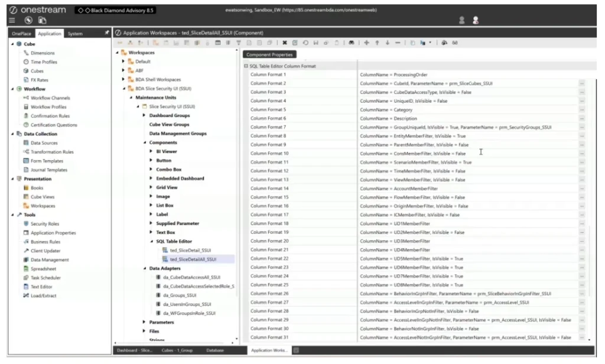605x364 pixels.
Task: Open ellipsis editor for Column Format 2
Action: (x=582, y=83)
